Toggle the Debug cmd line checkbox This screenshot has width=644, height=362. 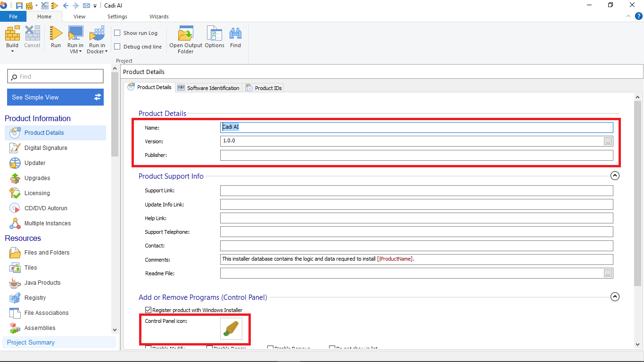click(117, 47)
